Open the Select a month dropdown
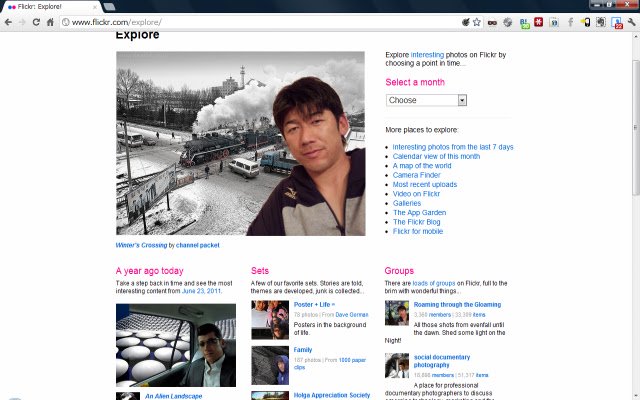The image size is (640, 400). pos(426,100)
